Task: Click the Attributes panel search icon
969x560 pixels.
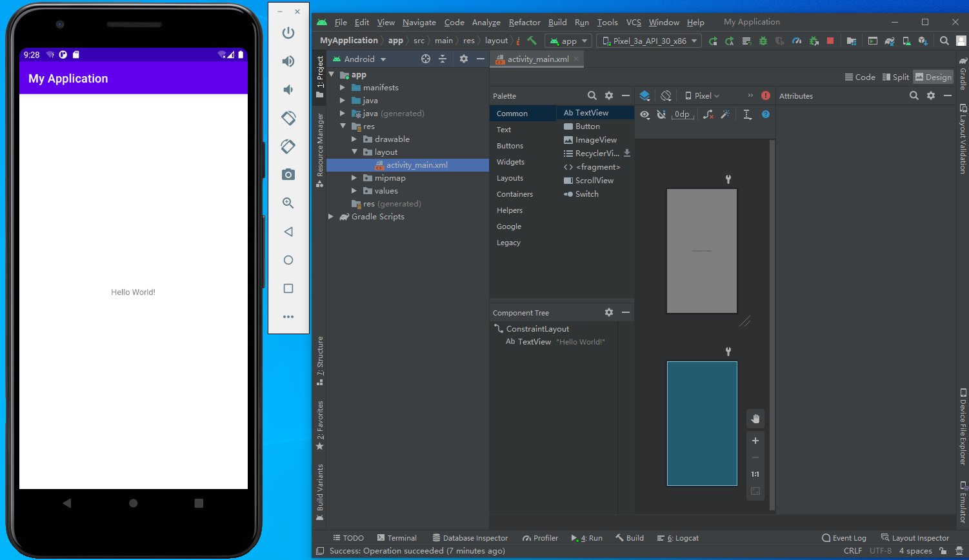Action: tap(914, 95)
